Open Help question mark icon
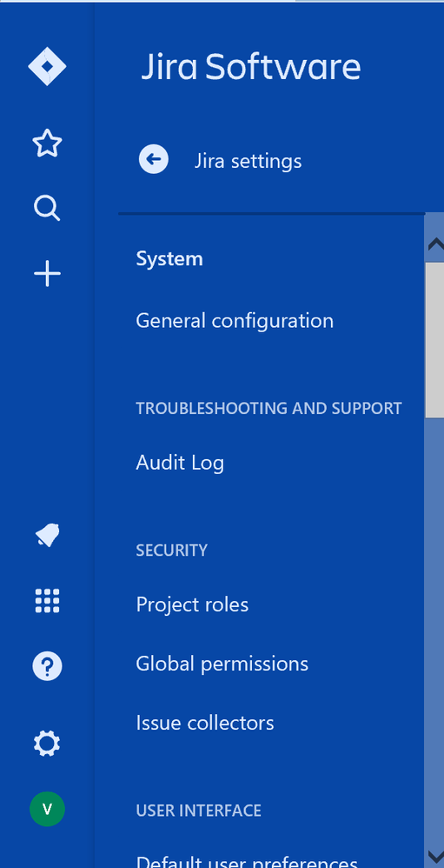 coord(47,666)
